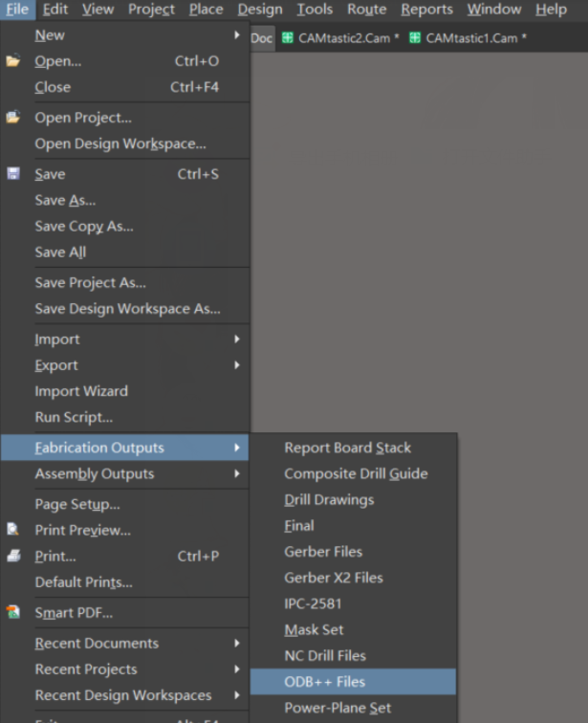Open the Place menu
Screen dimensions: 588x723
pos(206,10)
